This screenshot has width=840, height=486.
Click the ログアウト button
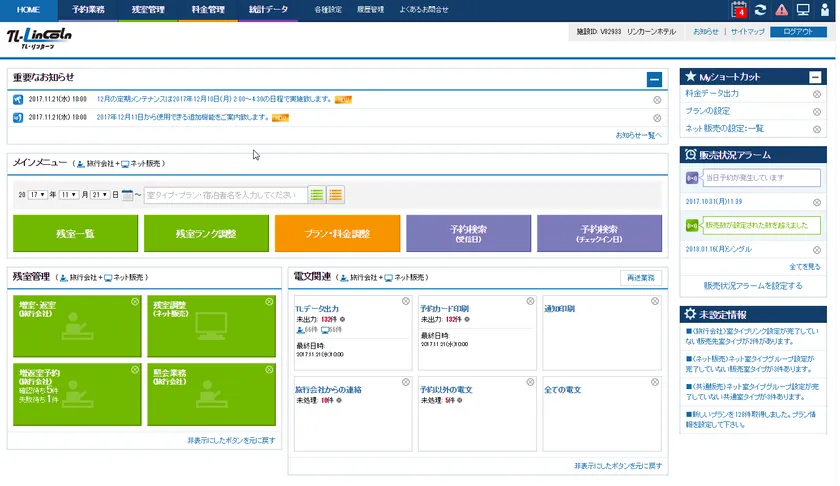[798, 32]
